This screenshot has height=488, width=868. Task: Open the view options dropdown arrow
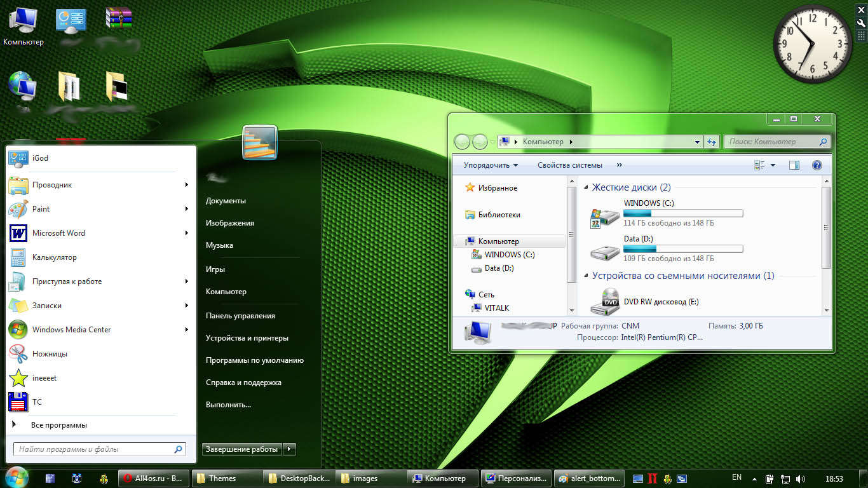point(773,165)
